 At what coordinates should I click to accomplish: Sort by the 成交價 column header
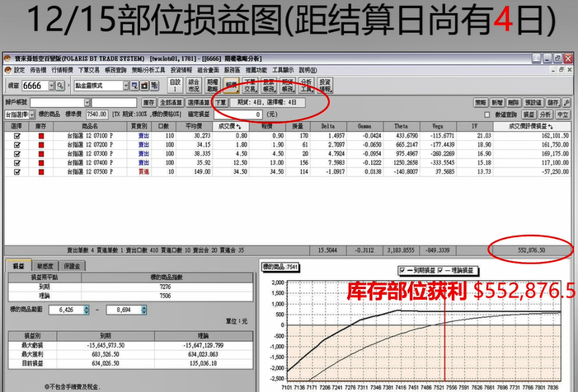coord(231,126)
